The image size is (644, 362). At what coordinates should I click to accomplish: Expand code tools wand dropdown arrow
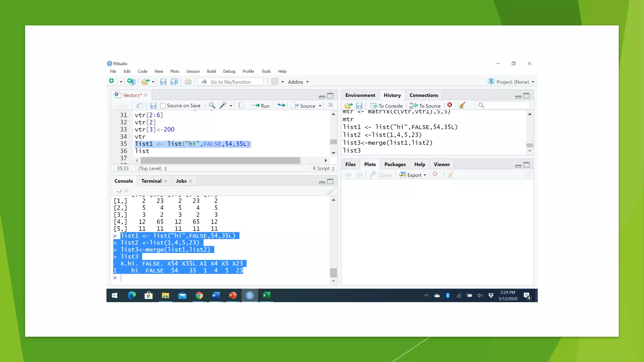coord(231,106)
